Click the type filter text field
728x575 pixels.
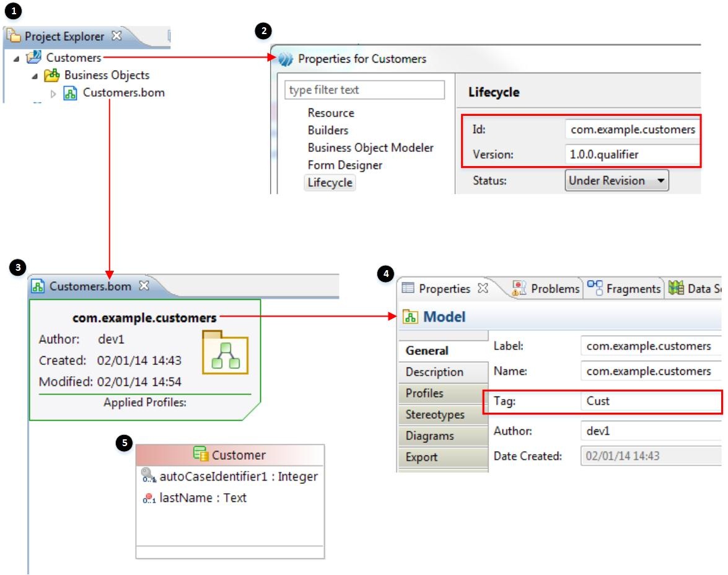tap(364, 90)
